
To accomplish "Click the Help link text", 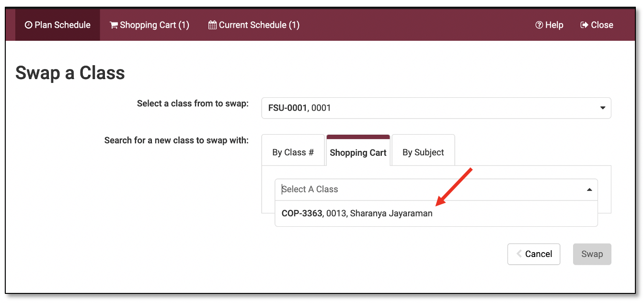I will tap(554, 25).
